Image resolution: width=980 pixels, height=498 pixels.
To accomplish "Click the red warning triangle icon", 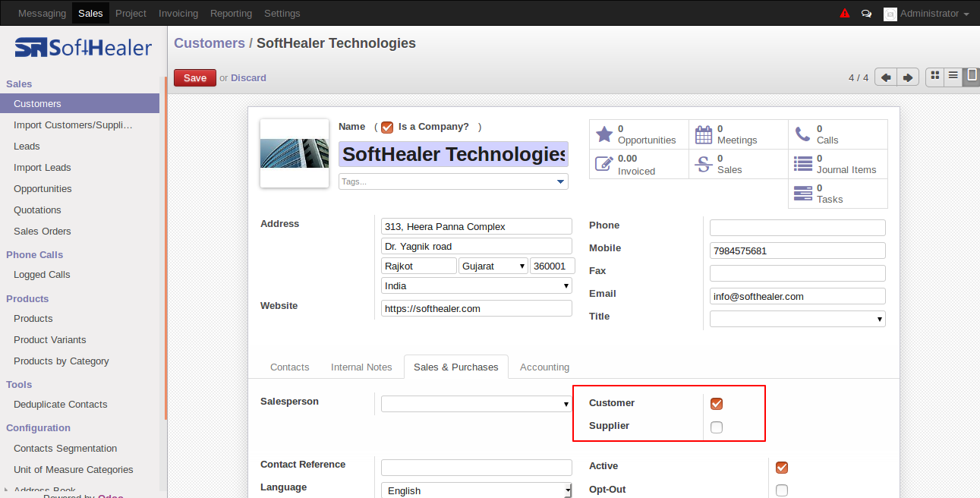I will point(845,14).
